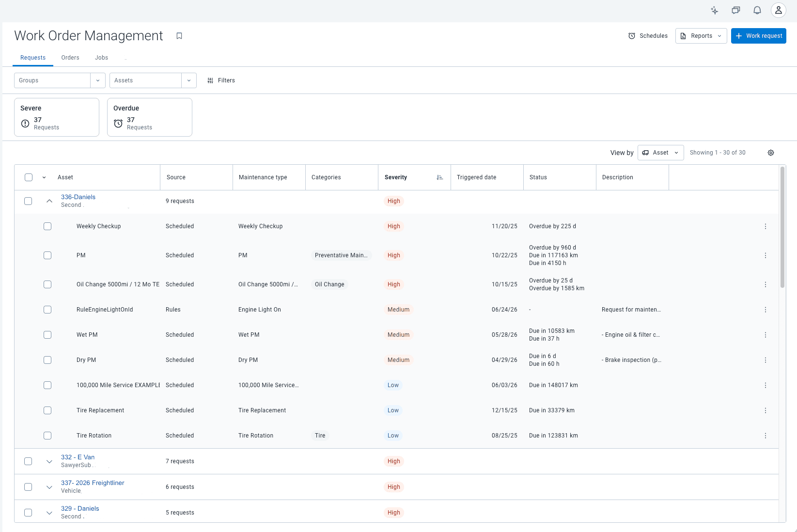This screenshot has width=797, height=532.
Task: Open actions menu for Dry PM row
Action: click(766, 360)
